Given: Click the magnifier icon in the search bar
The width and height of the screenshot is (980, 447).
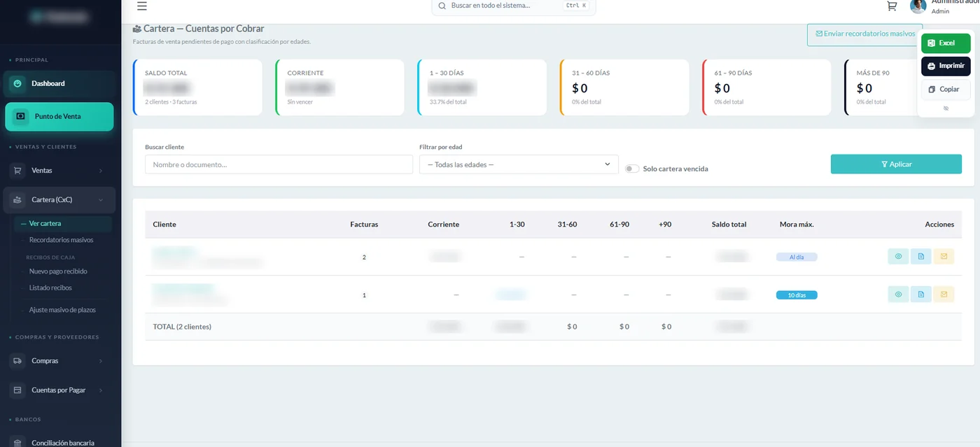Looking at the screenshot, I should (x=442, y=6).
